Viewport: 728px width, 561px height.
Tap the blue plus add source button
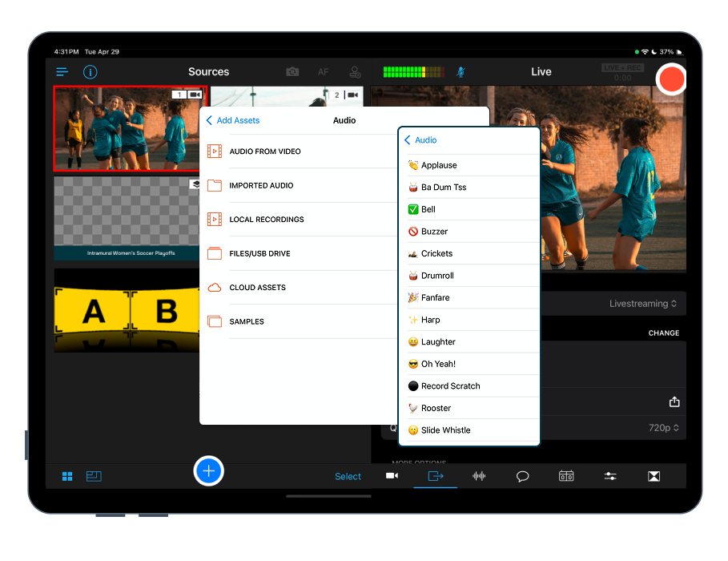pos(208,470)
